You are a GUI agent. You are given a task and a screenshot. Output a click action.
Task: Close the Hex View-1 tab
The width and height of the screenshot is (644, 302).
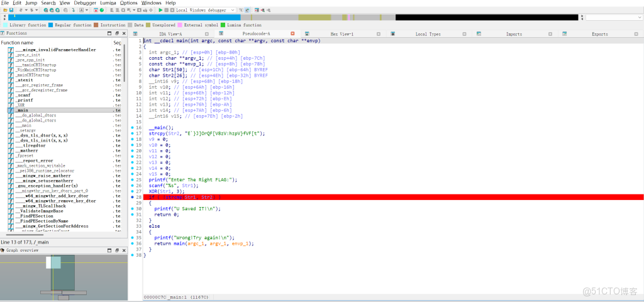click(x=378, y=34)
